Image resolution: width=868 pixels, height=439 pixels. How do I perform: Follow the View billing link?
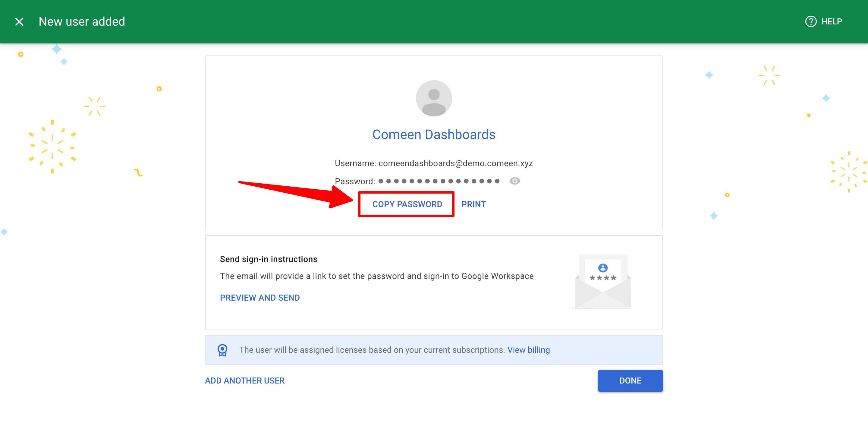(528, 350)
